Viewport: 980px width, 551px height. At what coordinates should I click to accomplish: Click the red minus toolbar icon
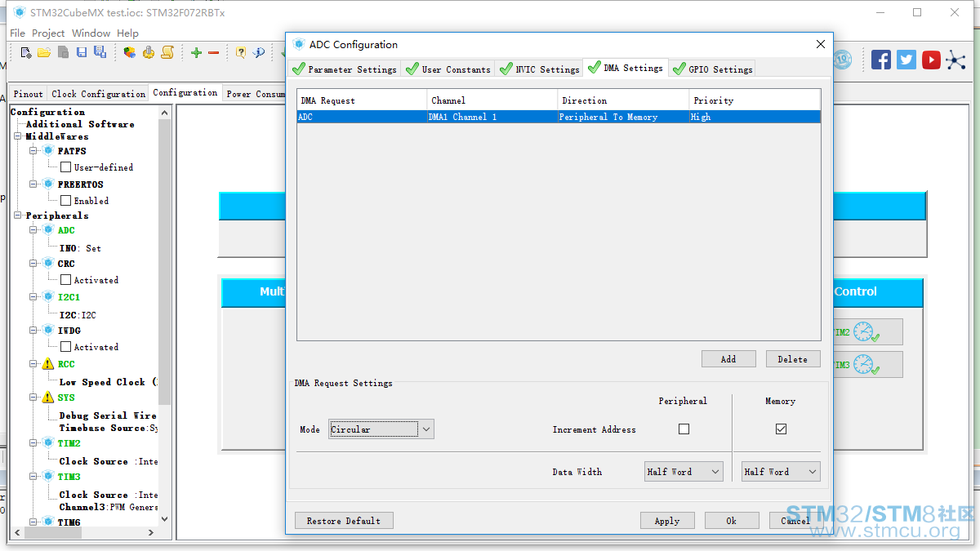coord(214,52)
